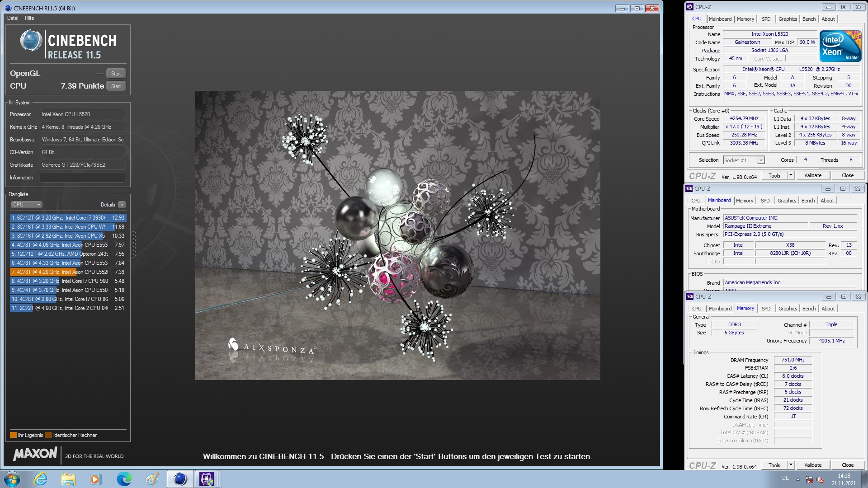Click bottom CPU-Z title bar icon

tap(690, 296)
